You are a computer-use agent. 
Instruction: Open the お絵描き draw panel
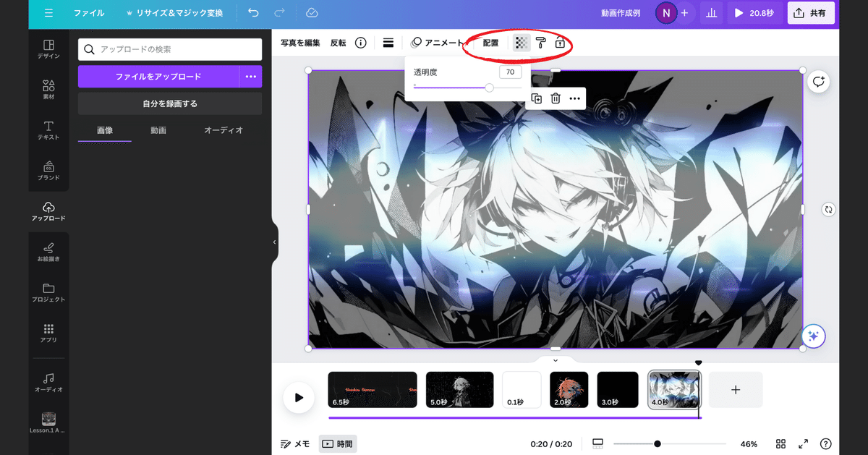point(49,252)
